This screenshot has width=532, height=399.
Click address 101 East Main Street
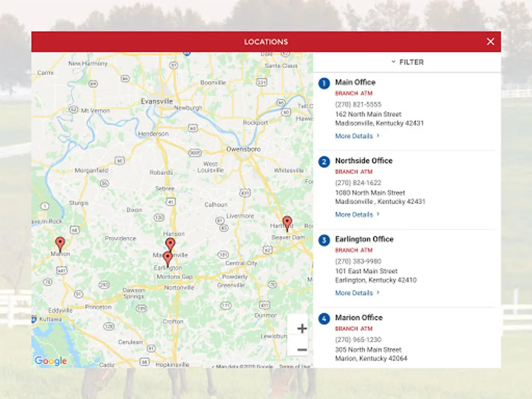tap(366, 271)
